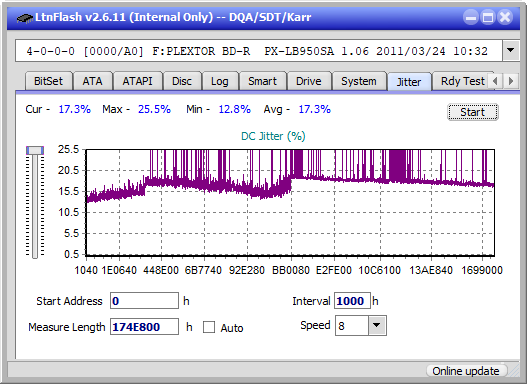Screen dimensions: 527x384
Task: Click the BB0080 x-axis address label
Action: (291, 270)
